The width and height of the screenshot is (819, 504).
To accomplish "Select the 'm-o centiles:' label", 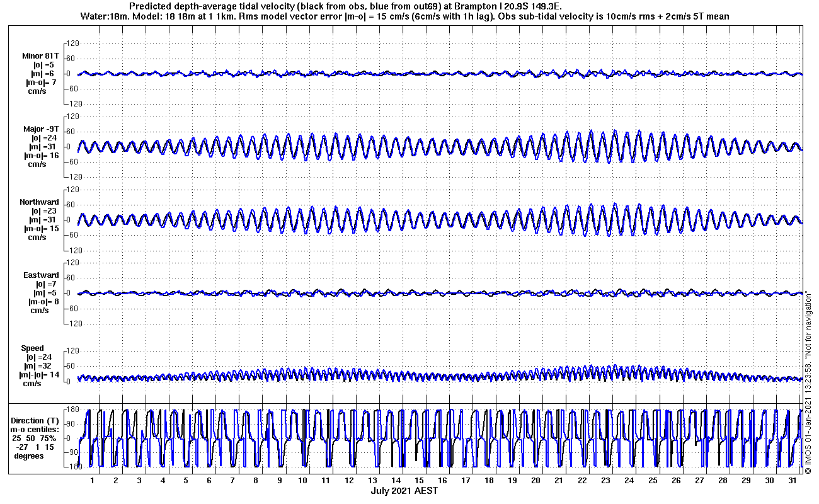I will coord(34,429).
